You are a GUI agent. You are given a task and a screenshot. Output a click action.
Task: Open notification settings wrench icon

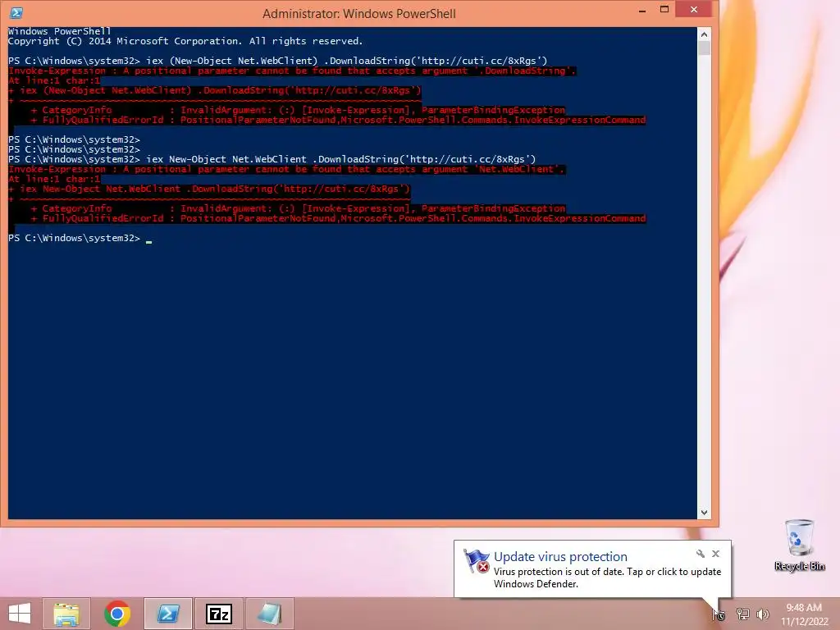tap(701, 554)
